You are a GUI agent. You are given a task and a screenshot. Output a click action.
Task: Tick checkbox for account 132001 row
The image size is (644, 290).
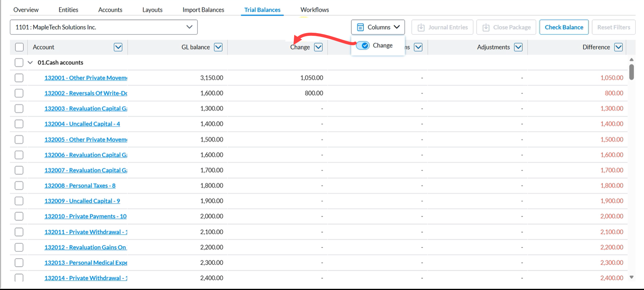pos(19,78)
